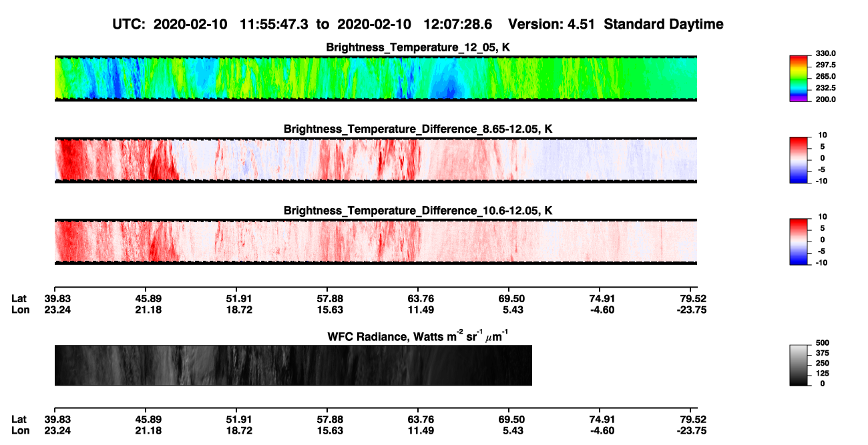This screenshot has height=445, width=868.
Task: Select the 'Standard Daytime' label in the title
Action: [662, 25]
